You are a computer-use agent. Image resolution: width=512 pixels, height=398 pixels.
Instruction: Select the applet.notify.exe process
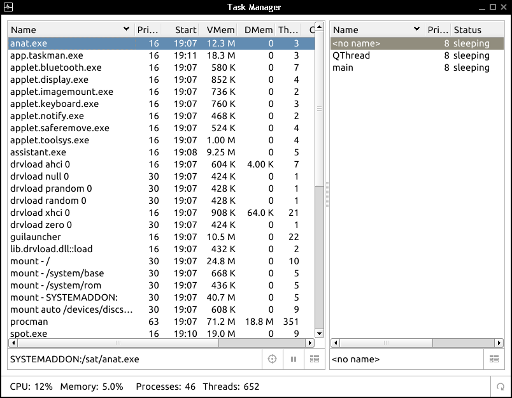click(x=161, y=116)
